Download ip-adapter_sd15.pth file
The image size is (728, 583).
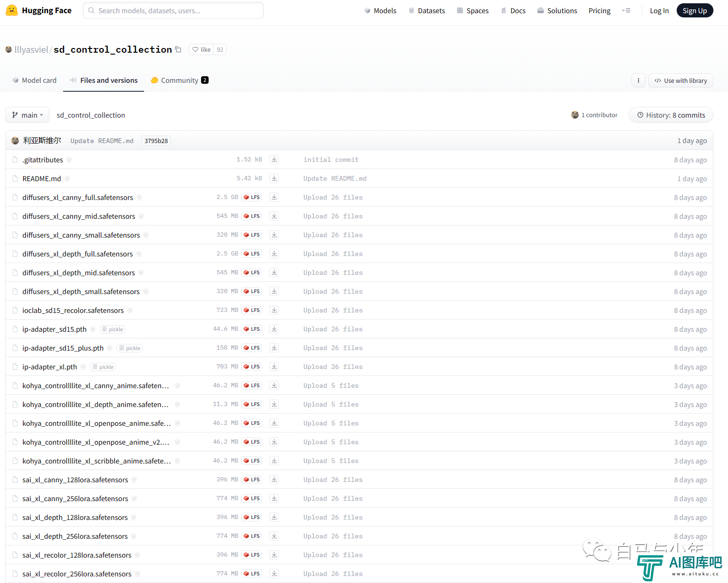pyautogui.click(x=274, y=329)
